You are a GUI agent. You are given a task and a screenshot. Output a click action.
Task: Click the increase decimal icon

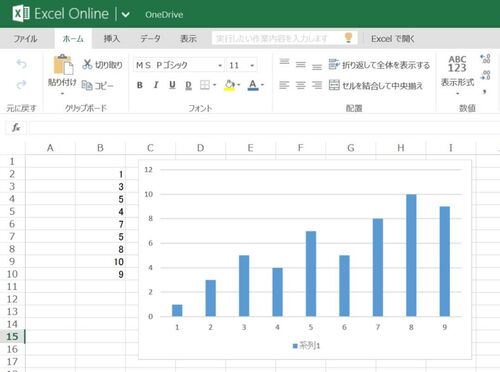[x=485, y=59]
